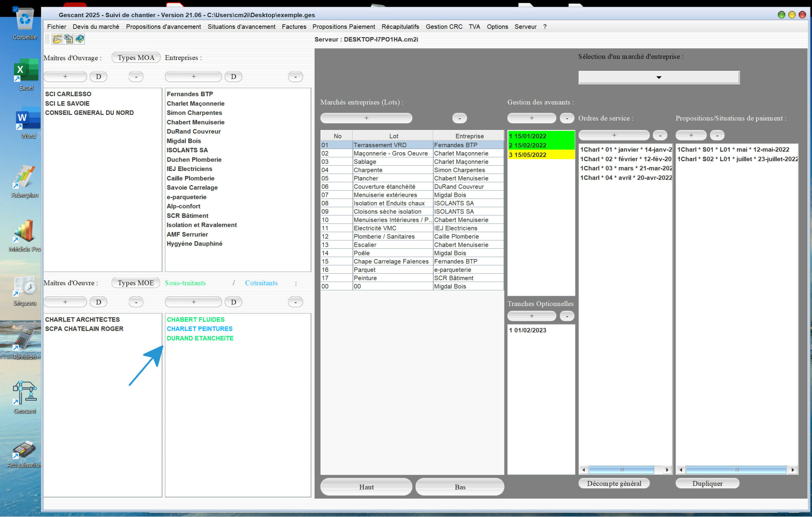Screen dimensions: 812x517
Task: Open the Sélection d'un marché d'entreprise dropdown
Action: click(658, 77)
